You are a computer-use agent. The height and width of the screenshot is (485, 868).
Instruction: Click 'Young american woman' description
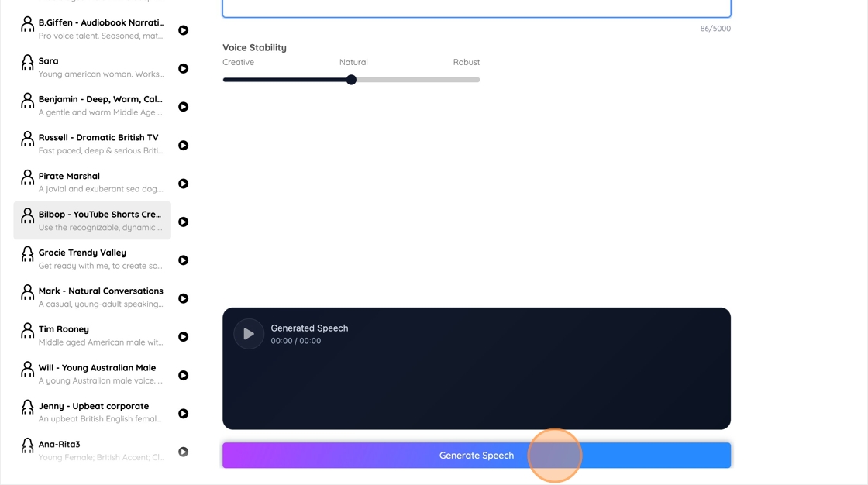(101, 74)
